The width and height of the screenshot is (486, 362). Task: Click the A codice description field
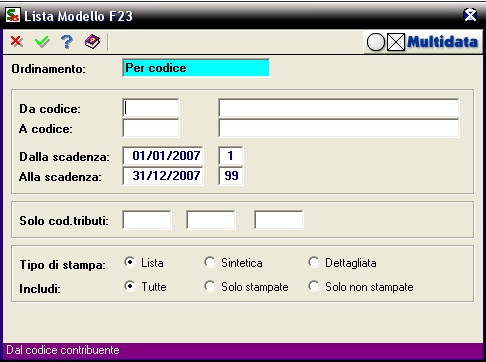click(339, 128)
